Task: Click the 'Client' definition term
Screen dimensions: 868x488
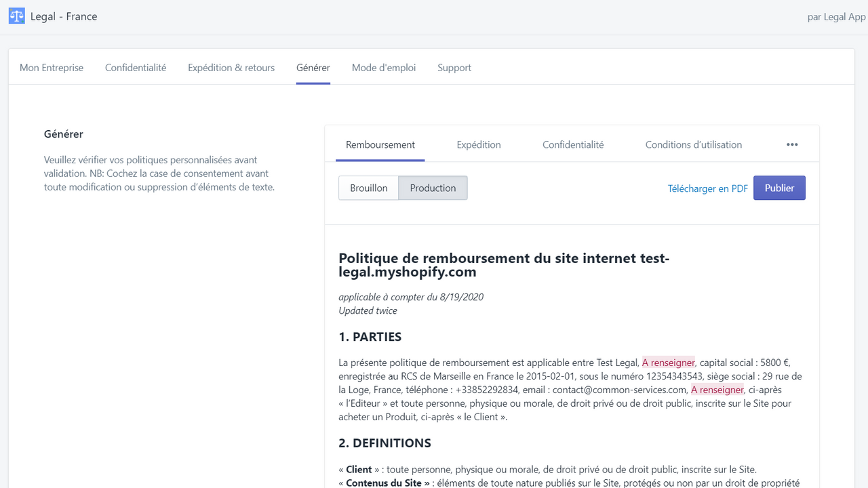Action: click(359, 469)
